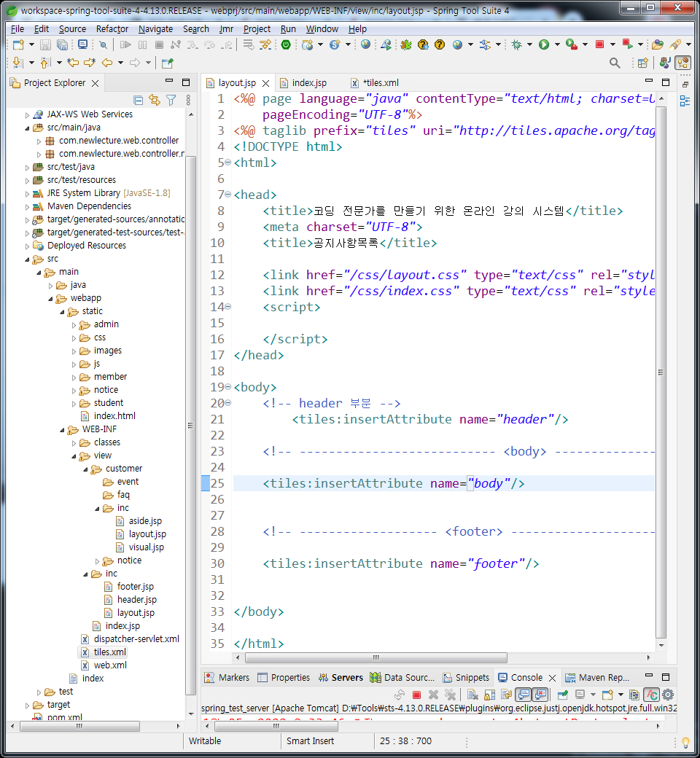Toggle Link with Editor in Project Explorer

tap(155, 100)
